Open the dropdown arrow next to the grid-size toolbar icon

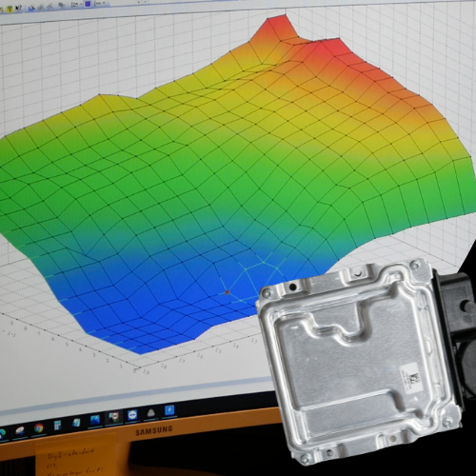(81, 4)
